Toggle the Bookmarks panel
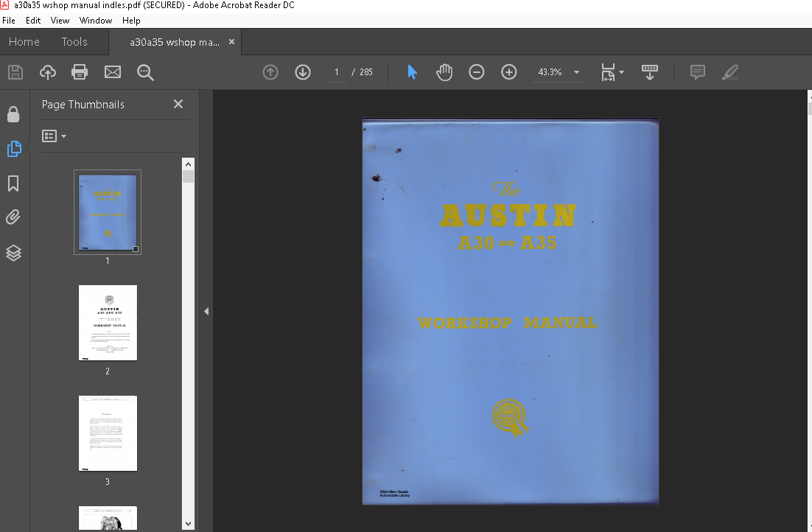Screen dimensions: 812x532 (x=13, y=183)
